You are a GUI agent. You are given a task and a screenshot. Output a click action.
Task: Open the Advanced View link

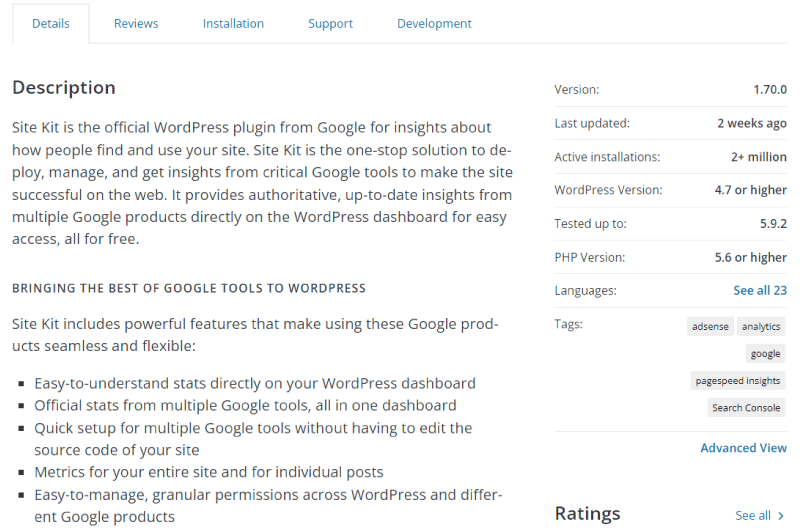pos(743,448)
